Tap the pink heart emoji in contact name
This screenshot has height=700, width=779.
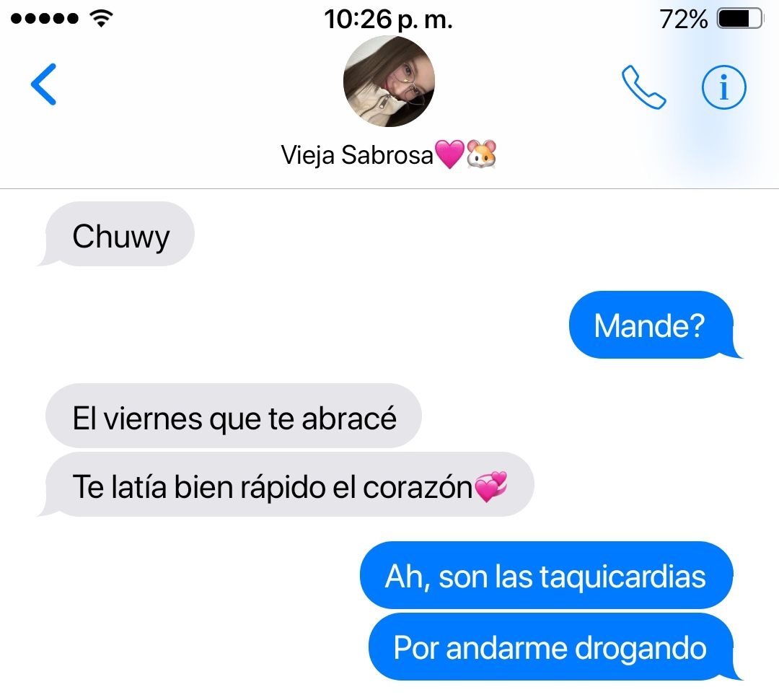click(449, 154)
